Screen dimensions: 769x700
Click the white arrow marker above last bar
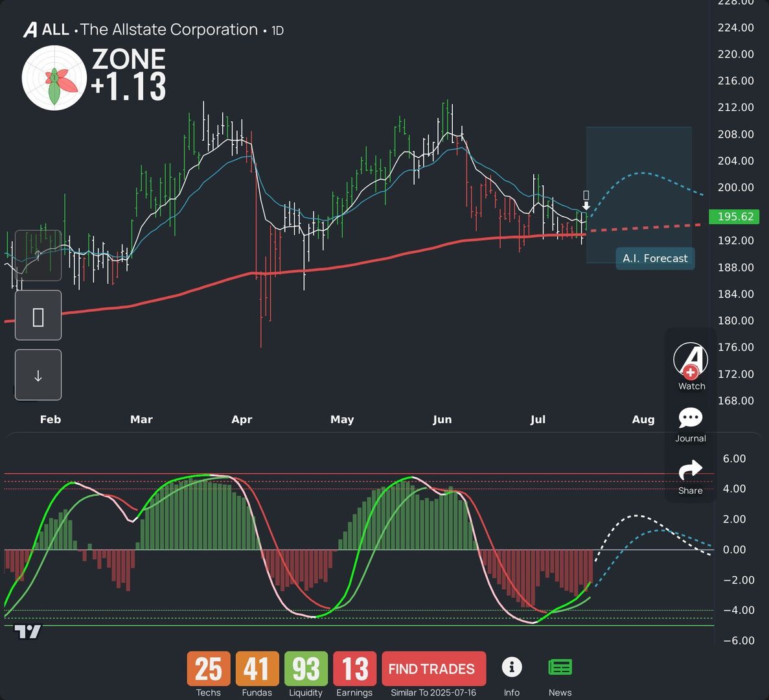click(586, 205)
